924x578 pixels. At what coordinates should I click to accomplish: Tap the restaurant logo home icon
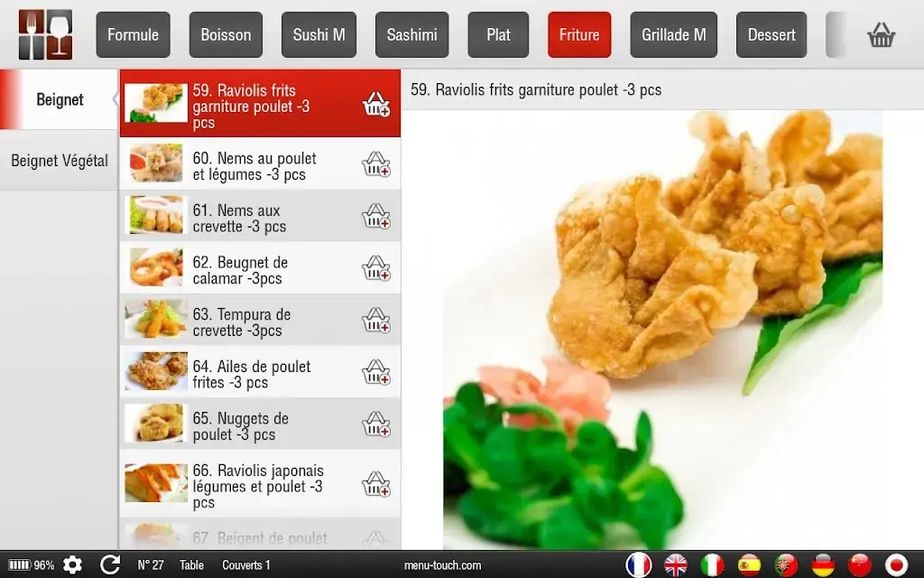click(45, 34)
